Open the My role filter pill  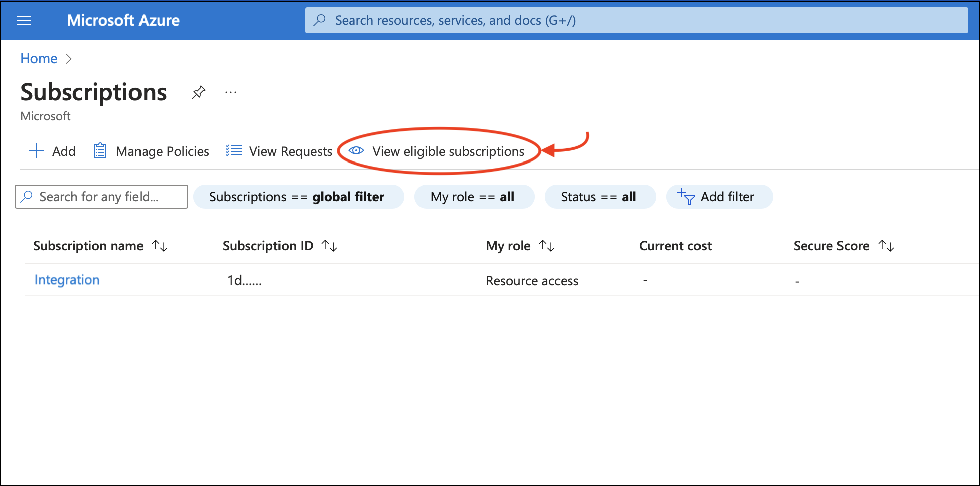[x=474, y=197]
